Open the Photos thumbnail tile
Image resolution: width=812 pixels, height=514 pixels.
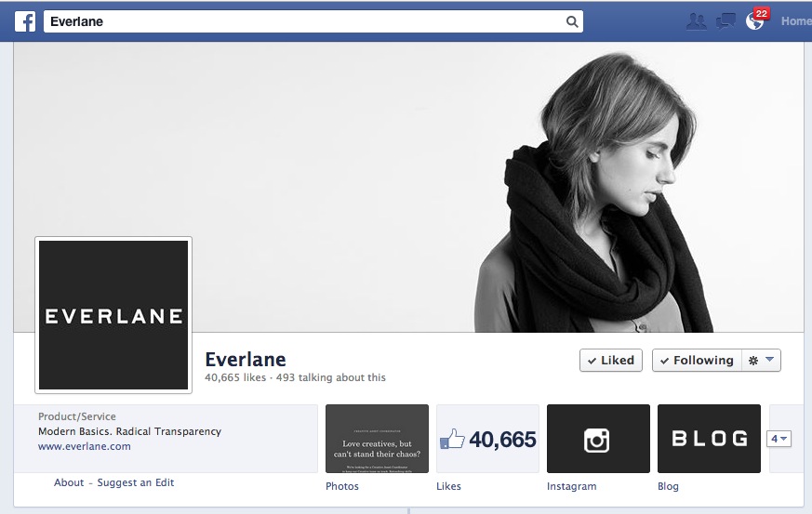tap(377, 439)
